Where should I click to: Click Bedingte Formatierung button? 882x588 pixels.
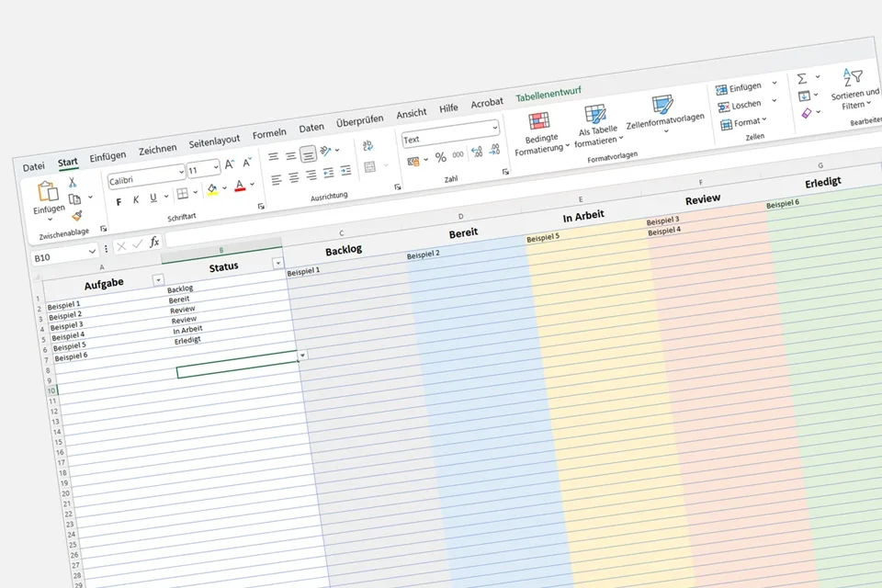coord(541,134)
